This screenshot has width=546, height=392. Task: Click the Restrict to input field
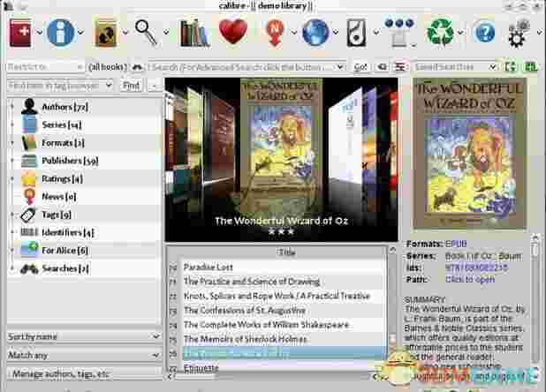[45, 66]
